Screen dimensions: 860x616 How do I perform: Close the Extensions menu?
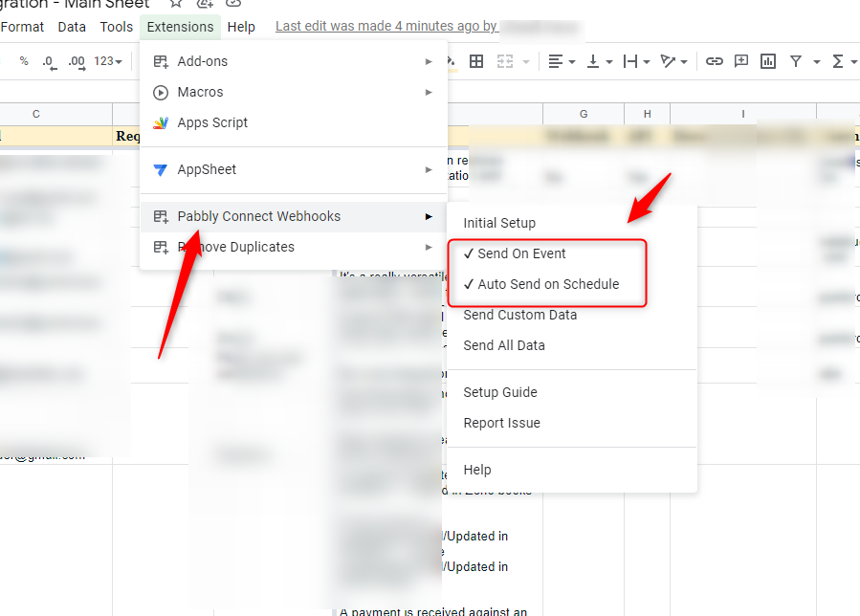(x=180, y=27)
